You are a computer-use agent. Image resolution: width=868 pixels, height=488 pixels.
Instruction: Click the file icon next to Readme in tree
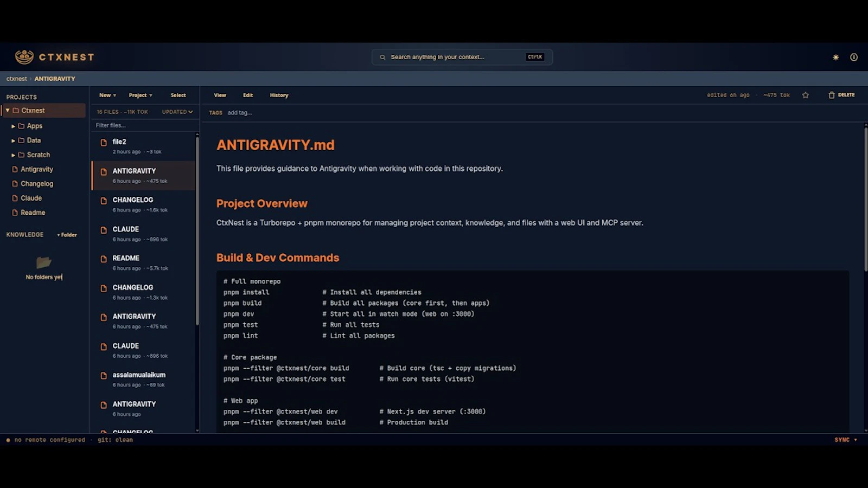tap(15, 213)
